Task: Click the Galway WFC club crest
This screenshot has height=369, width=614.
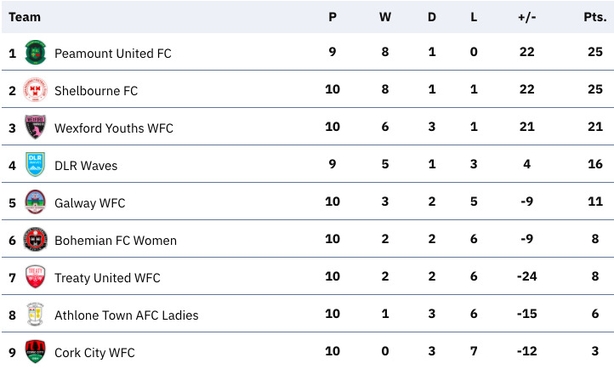Action: point(35,202)
